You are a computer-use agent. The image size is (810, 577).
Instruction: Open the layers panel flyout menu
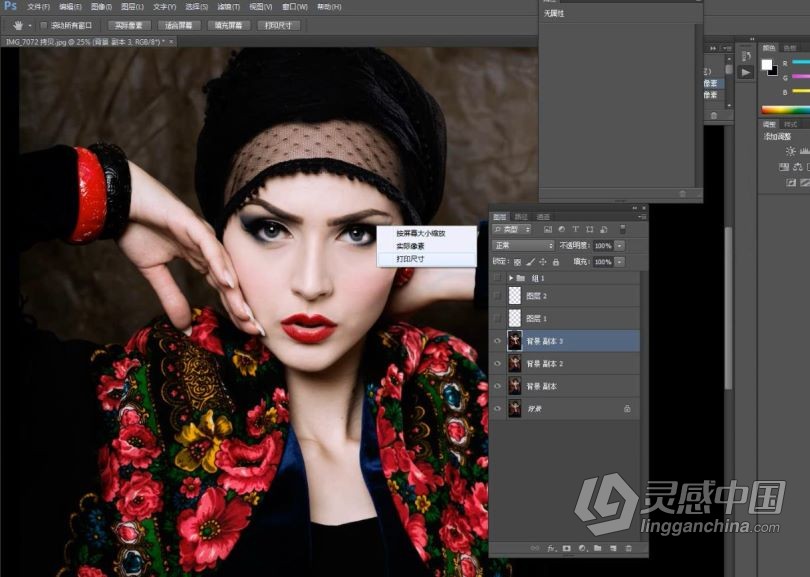[x=642, y=217]
